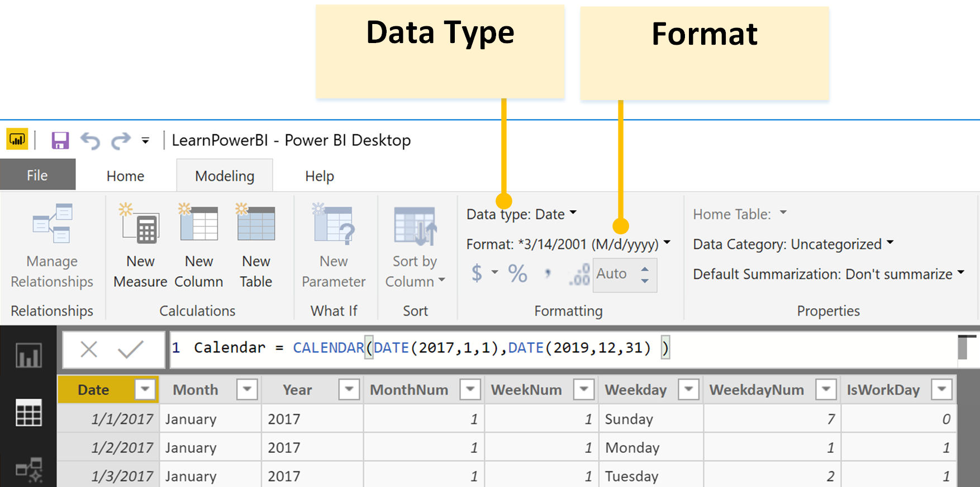Click the Power BI logo icon

17,140
